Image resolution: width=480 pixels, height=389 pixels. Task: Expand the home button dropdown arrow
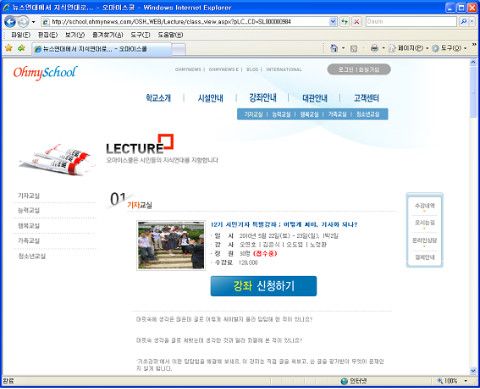click(x=343, y=49)
